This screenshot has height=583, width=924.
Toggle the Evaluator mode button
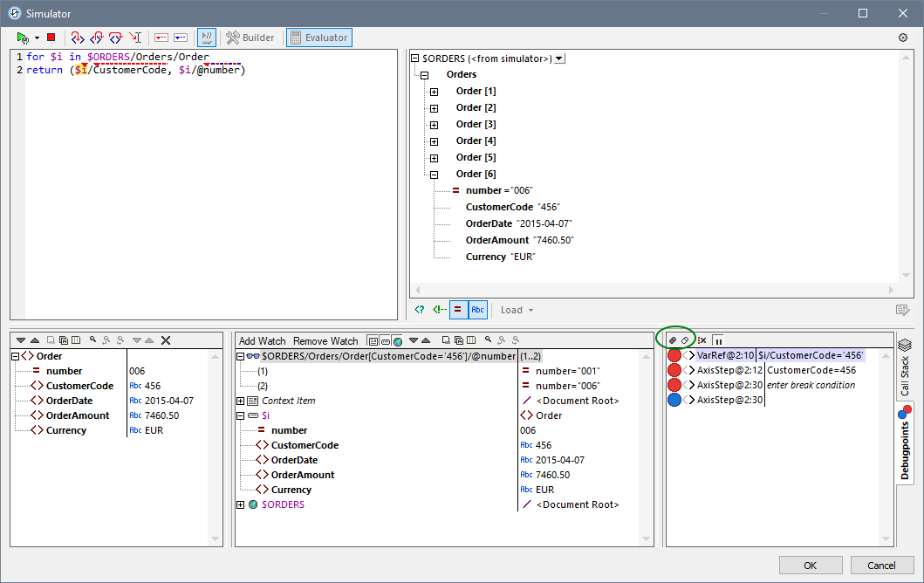pyautogui.click(x=318, y=38)
